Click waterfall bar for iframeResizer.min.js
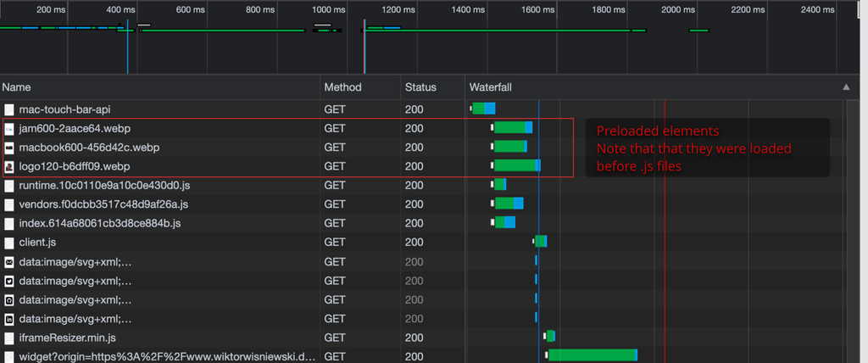Image resolution: width=868 pixels, height=363 pixels. [x=551, y=336]
